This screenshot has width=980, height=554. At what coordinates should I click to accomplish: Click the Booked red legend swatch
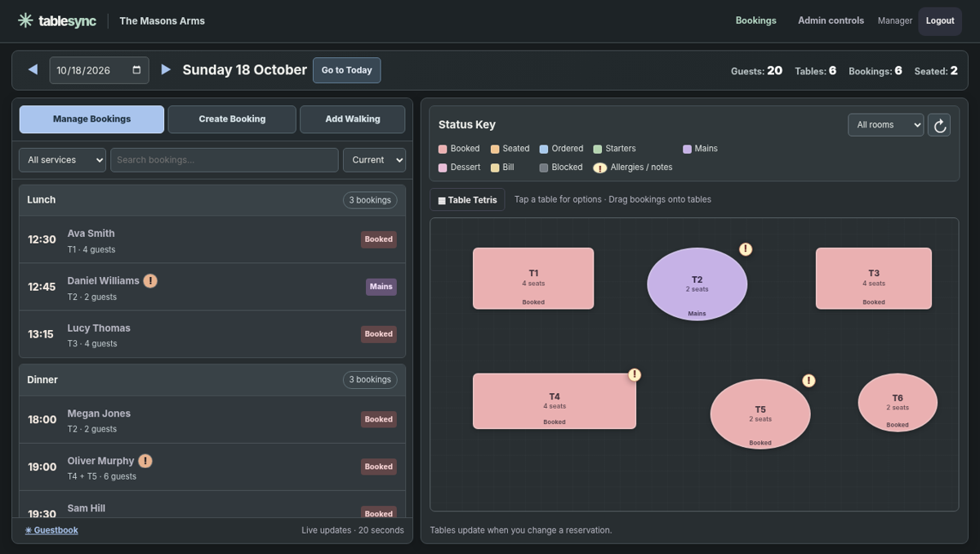[x=443, y=149]
